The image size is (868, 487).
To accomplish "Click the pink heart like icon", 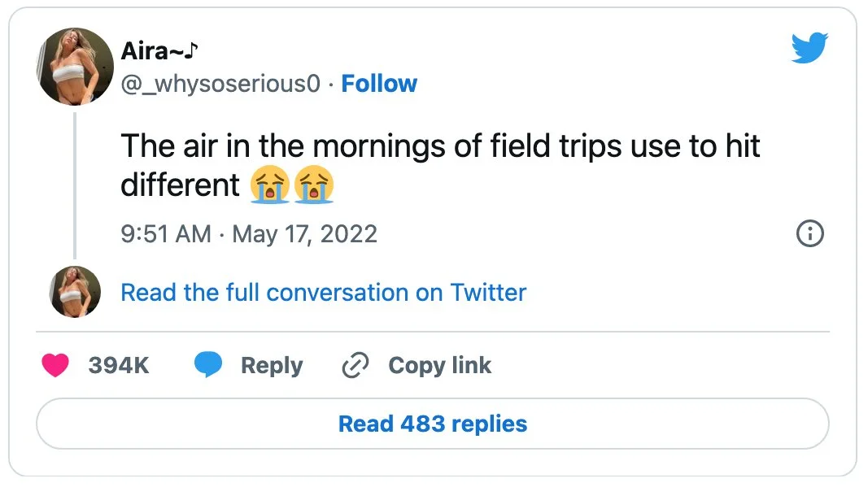I will (x=56, y=366).
